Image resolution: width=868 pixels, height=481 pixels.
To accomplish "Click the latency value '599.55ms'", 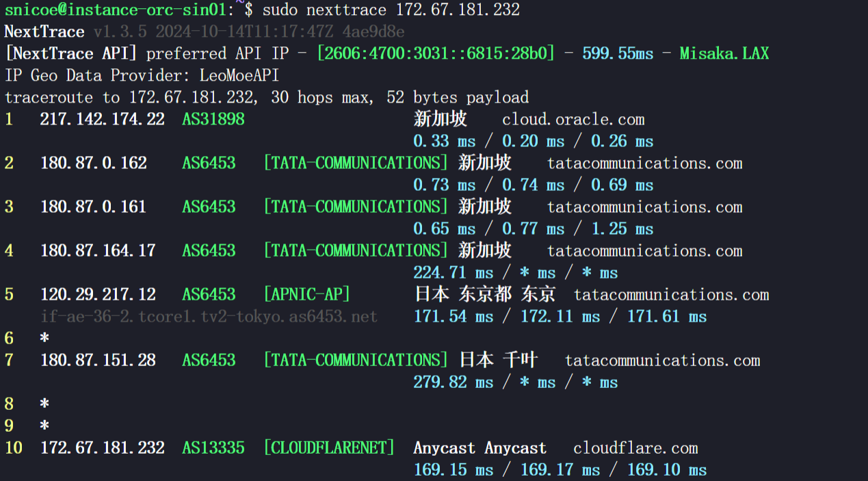I will [x=618, y=53].
